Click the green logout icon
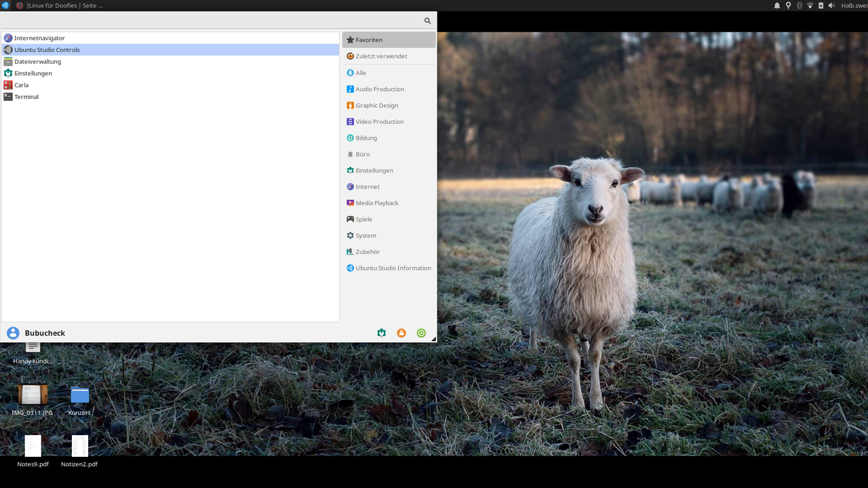This screenshot has width=868, height=488. (421, 333)
